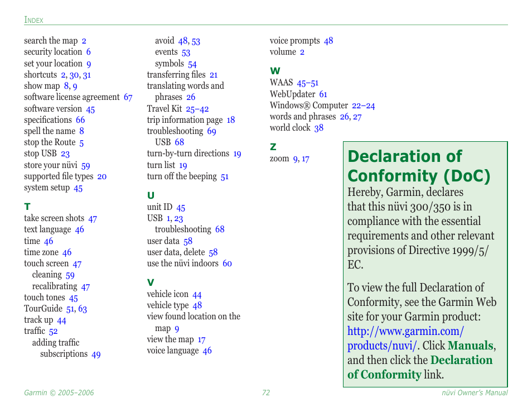Select the 'INDEX' page header text
The width and height of the screenshot is (532, 412).
33,20
